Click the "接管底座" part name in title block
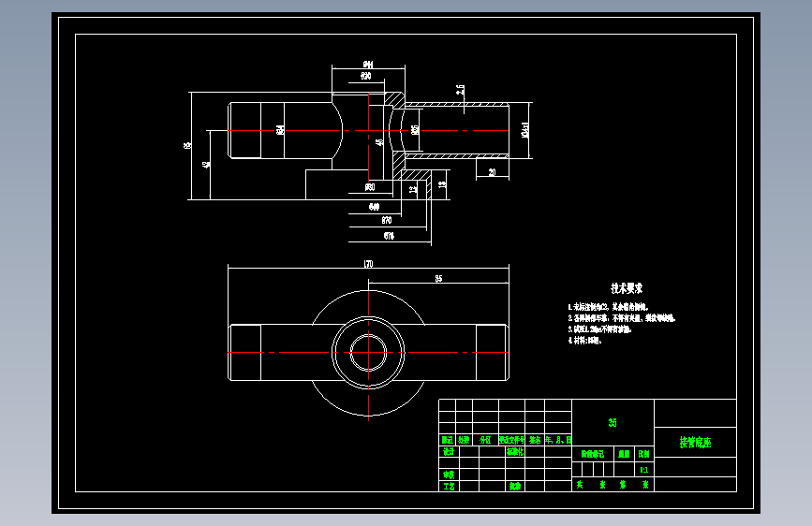Screen dimensions: 812x526 coord(696,442)
